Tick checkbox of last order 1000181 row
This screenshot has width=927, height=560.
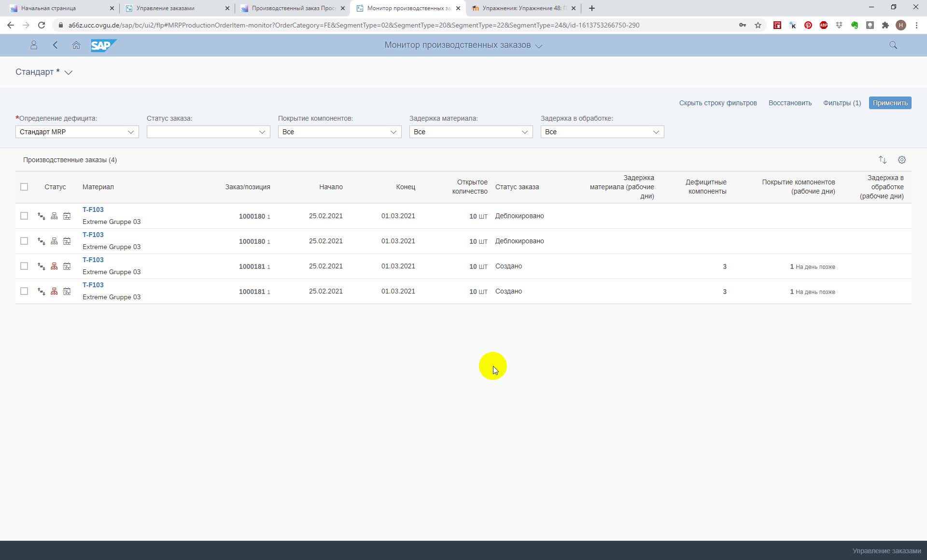(x=24, y=291)
